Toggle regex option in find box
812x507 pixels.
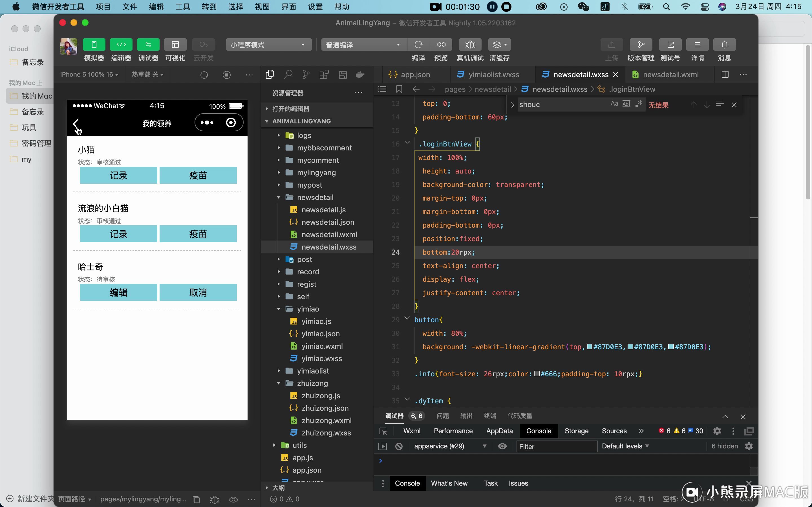pos(639,104)
